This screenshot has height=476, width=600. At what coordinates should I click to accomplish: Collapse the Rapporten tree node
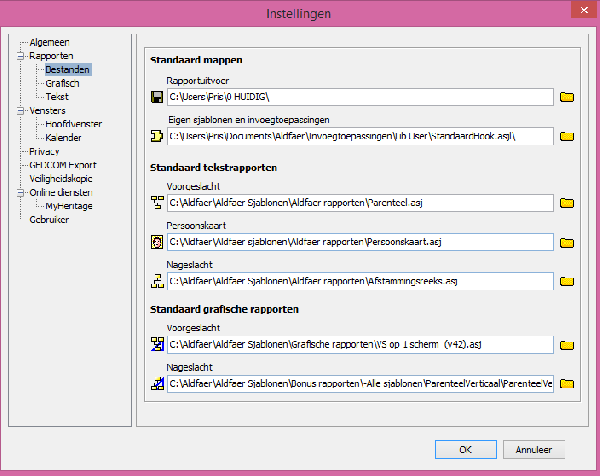coord(22,57)
